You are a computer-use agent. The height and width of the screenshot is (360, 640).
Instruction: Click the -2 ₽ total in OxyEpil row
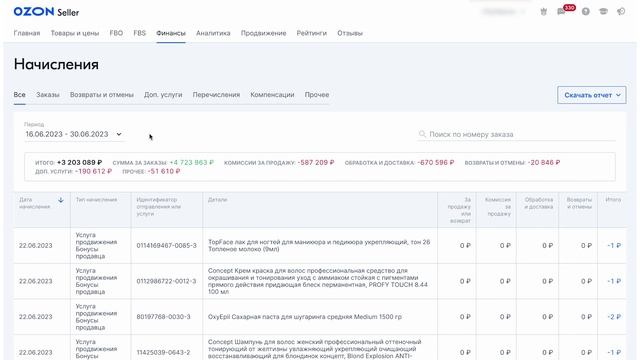tap(614, 317)
